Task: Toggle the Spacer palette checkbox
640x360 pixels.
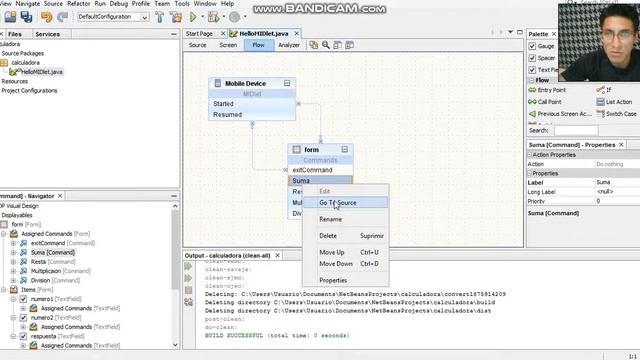Action: (x=532, y=58)
